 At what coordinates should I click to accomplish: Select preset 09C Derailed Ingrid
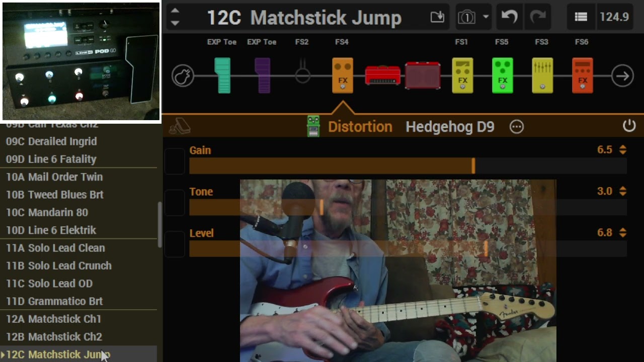coord(78,141)
